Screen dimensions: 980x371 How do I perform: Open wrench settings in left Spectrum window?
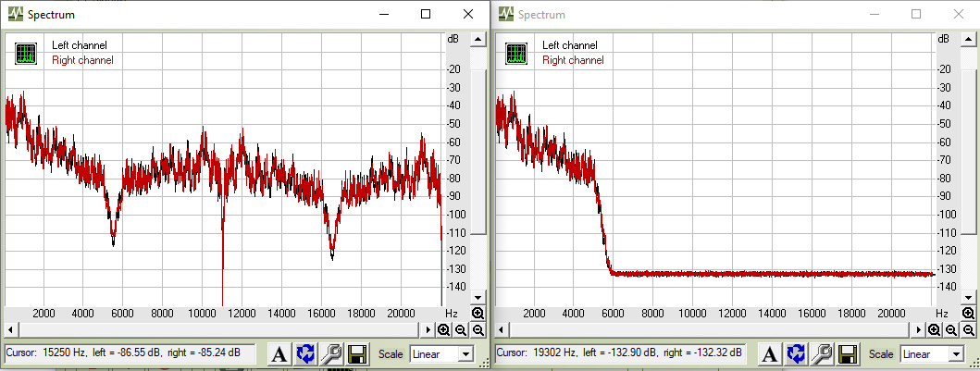[331, 354]
